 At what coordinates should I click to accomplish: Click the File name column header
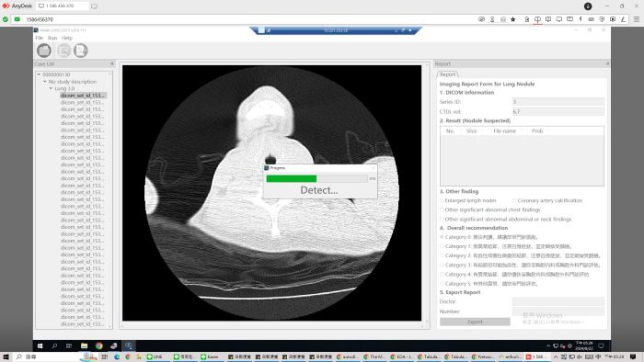coord(505,131)
